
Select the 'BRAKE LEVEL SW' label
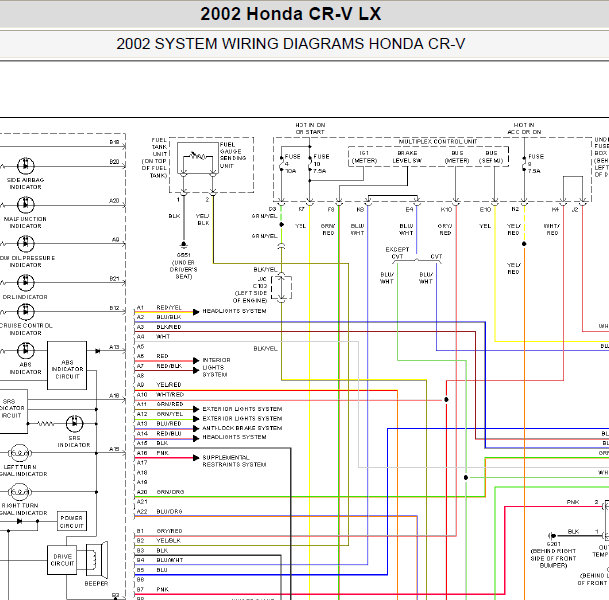tap(407, 157)
